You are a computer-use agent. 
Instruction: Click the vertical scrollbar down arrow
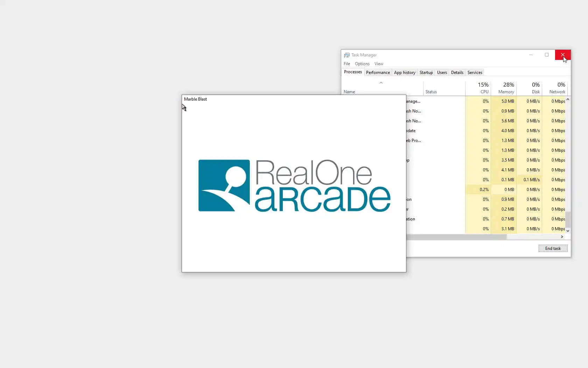coord(568,231)
